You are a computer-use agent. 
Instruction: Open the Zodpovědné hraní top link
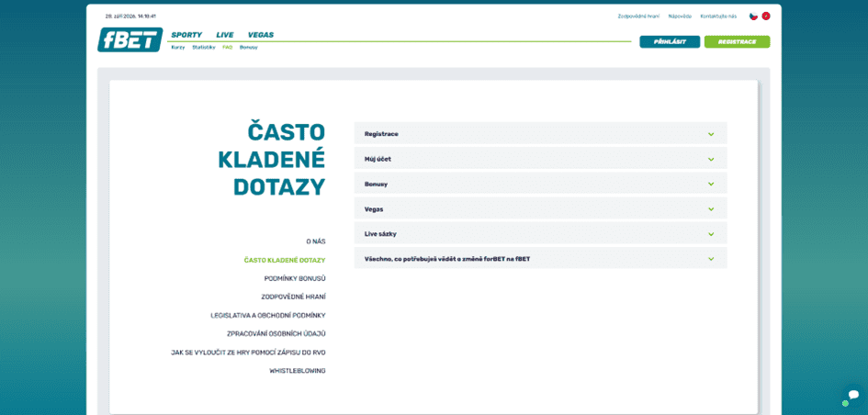[638, 16]
